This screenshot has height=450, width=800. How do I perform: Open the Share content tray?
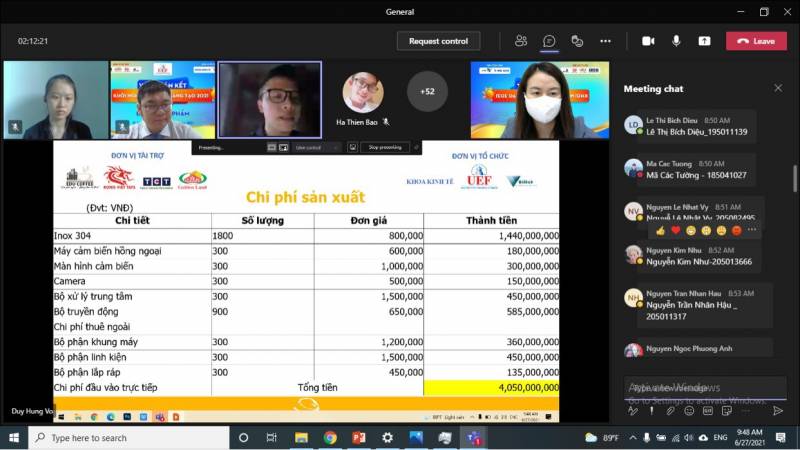tap(704, 41)
